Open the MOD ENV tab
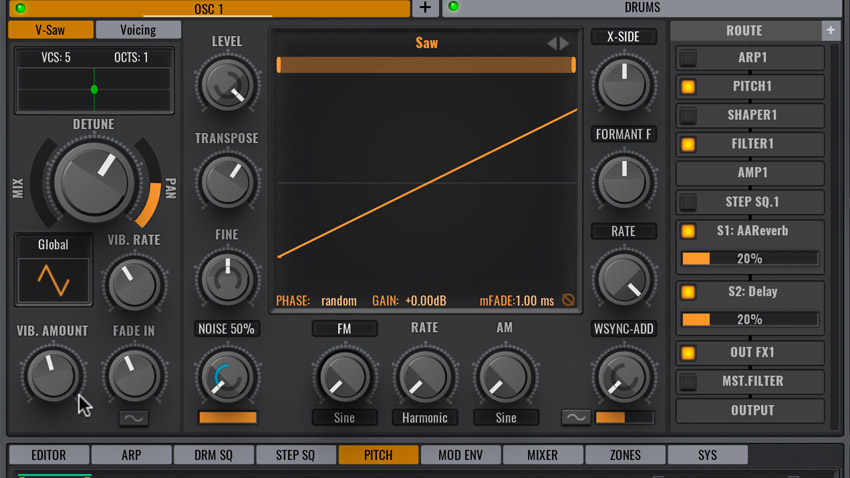The image size is (850, 478). point(461,455)
